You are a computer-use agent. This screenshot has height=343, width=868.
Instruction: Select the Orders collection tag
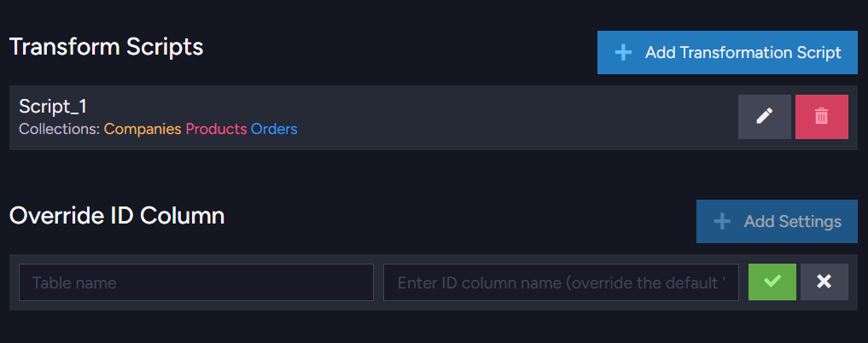(274, 129)
